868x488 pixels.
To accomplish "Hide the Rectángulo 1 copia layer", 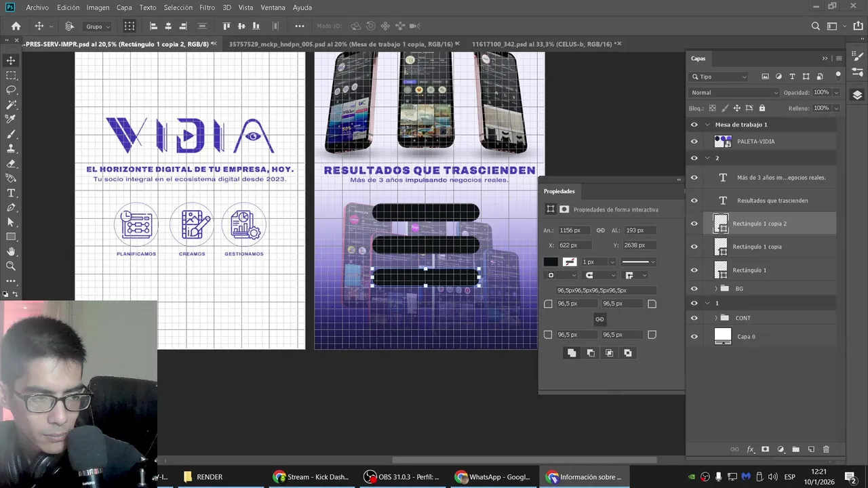I will 694,247.
